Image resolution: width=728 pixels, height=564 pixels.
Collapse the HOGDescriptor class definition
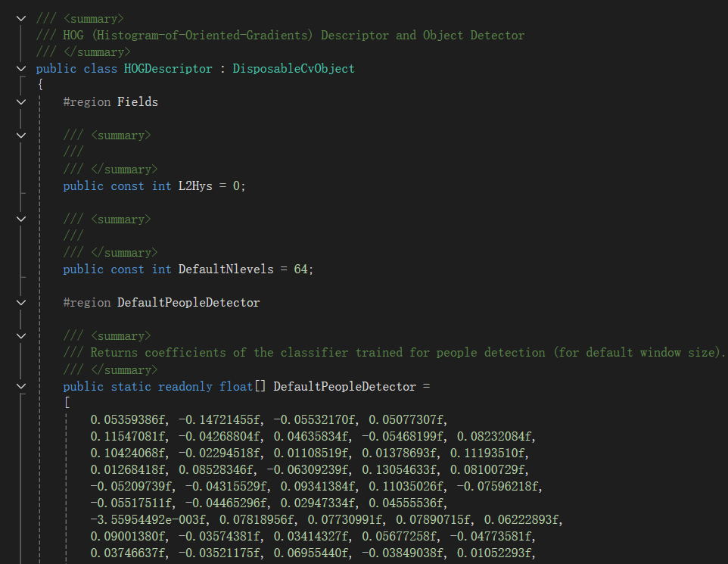pos(21,69)
